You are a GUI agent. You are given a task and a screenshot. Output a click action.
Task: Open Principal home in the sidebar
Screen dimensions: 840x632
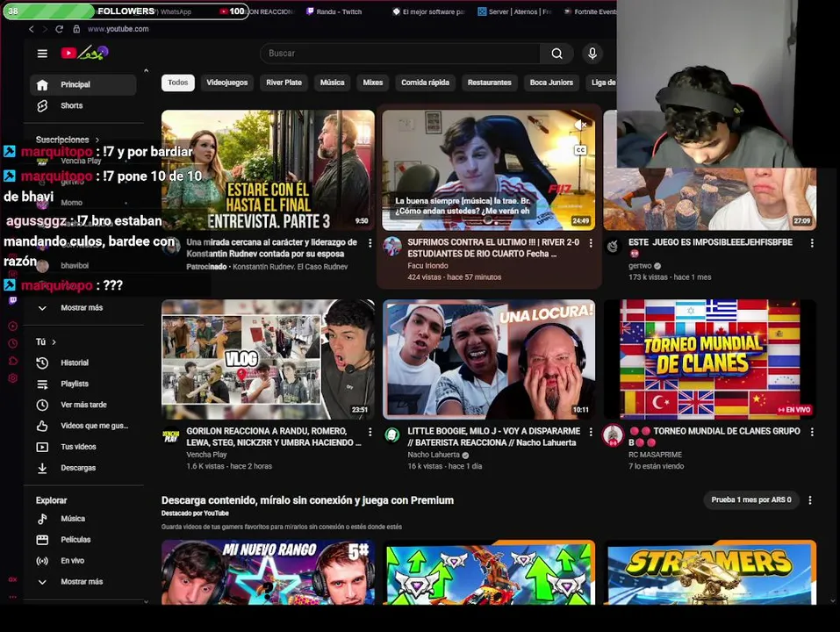(83, 84)
